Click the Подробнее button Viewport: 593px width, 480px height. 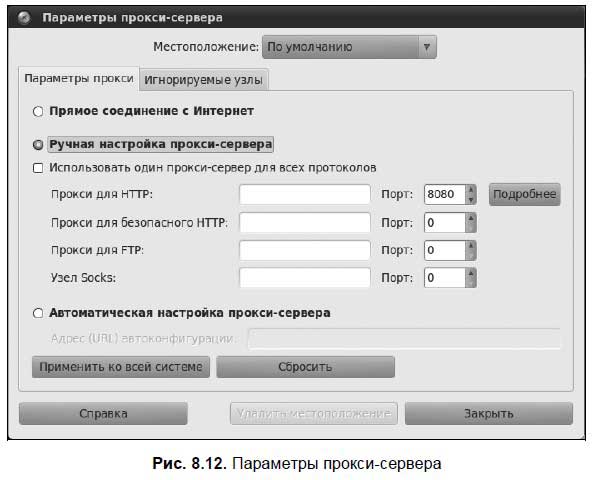click(x=524, y=194)
